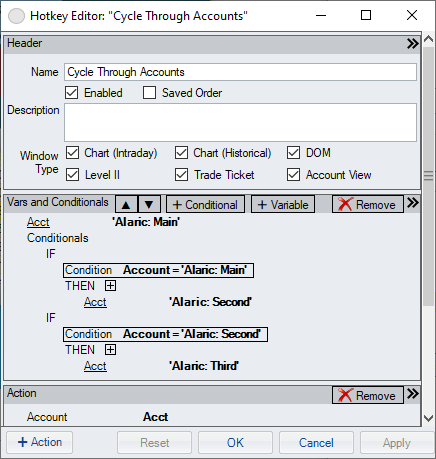Click the scrollbar down arrow
This screenshot has width=436, height=459.
428,418
